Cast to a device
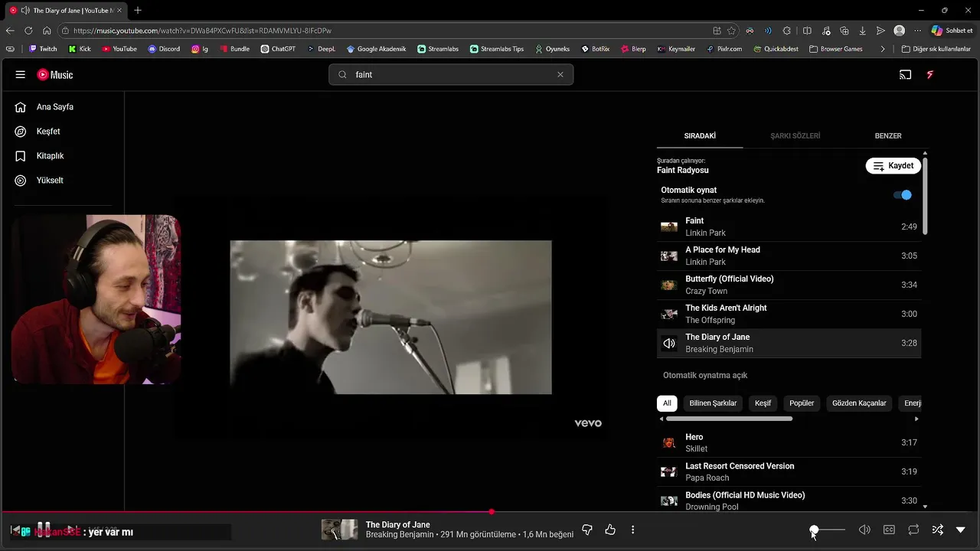The width and height of the screenshot is (980, 551). click(905, 75)
